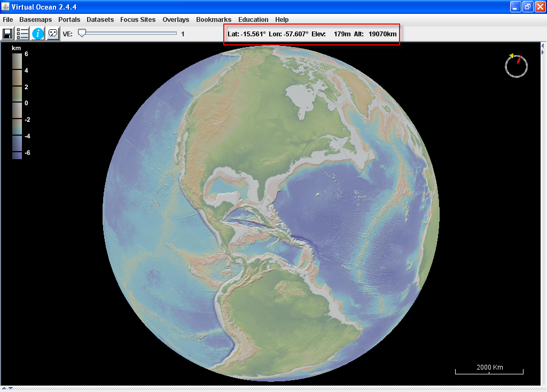Activate the profiler mask tool icon
547x392 pixels.
click(x=52, y=33)
